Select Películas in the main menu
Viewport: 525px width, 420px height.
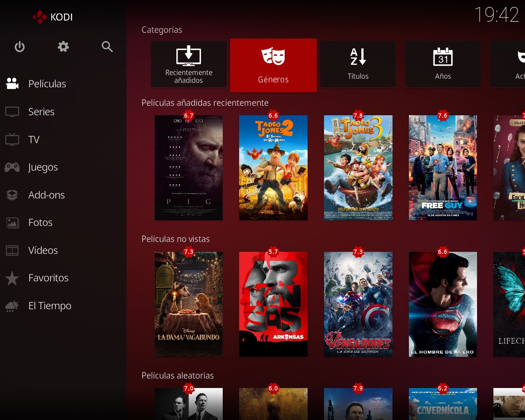click(x=47, y=84)
